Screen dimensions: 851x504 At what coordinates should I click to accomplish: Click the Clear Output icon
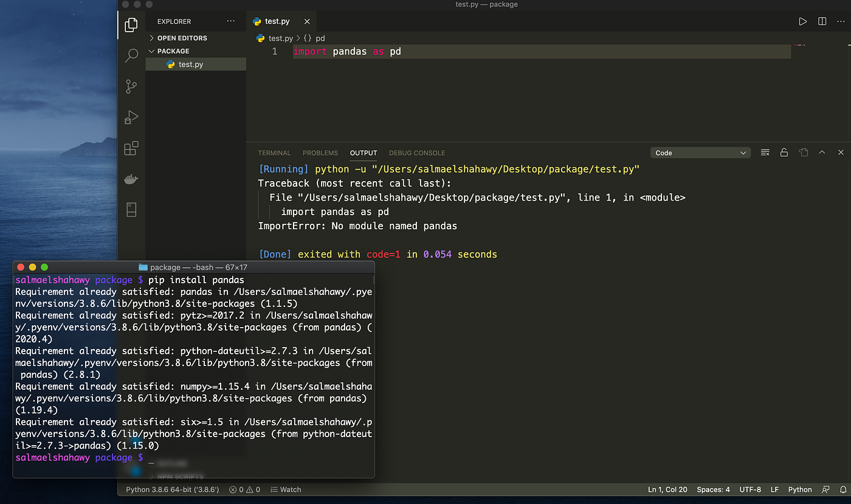click(765, 152)
